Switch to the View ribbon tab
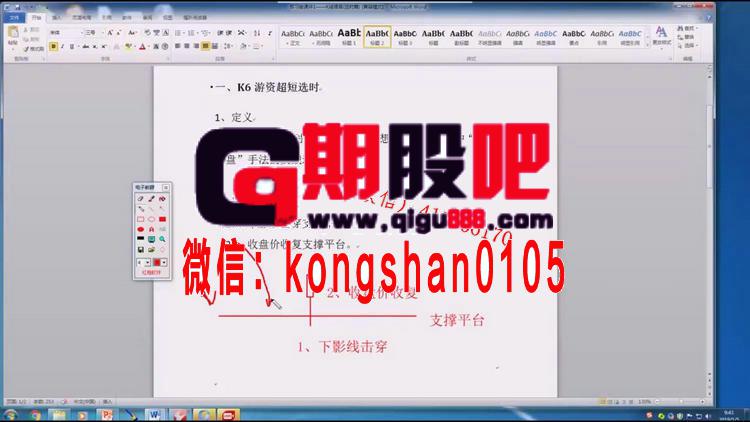Viewport: 750px width, 422px height. tap(167, 18)
